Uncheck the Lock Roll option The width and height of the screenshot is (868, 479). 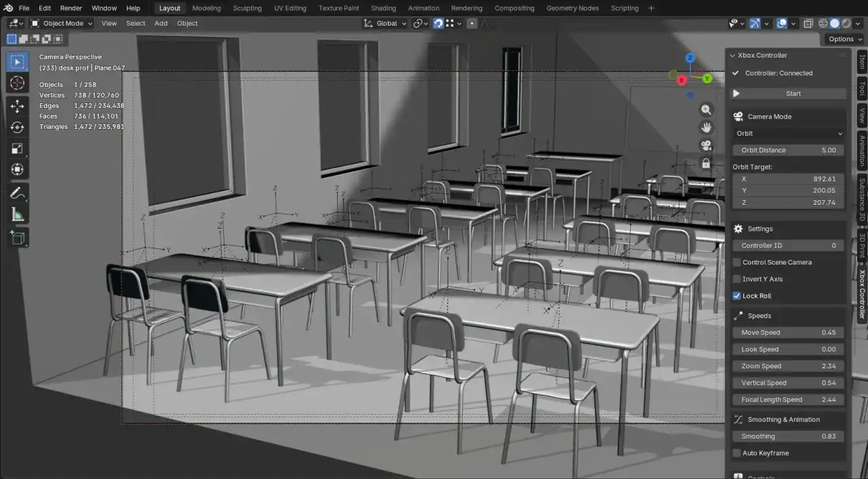[737, 296]
